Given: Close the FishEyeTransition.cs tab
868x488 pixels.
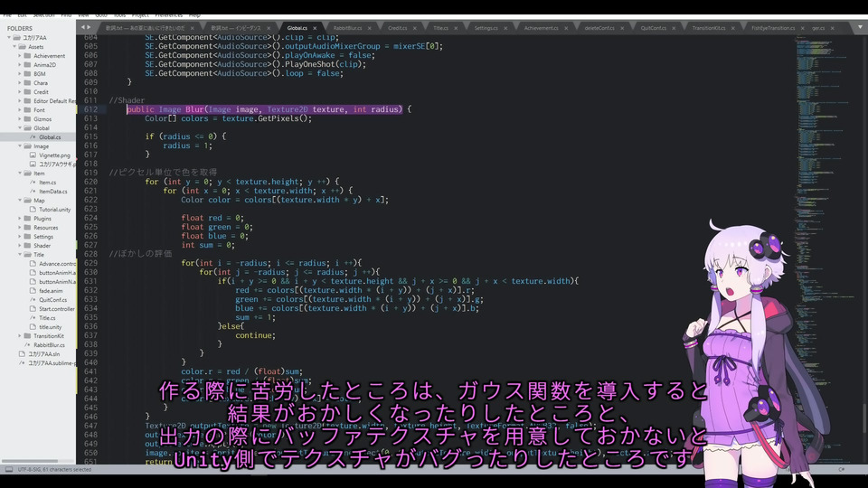Looking at the screenshot, I should 803,28.
